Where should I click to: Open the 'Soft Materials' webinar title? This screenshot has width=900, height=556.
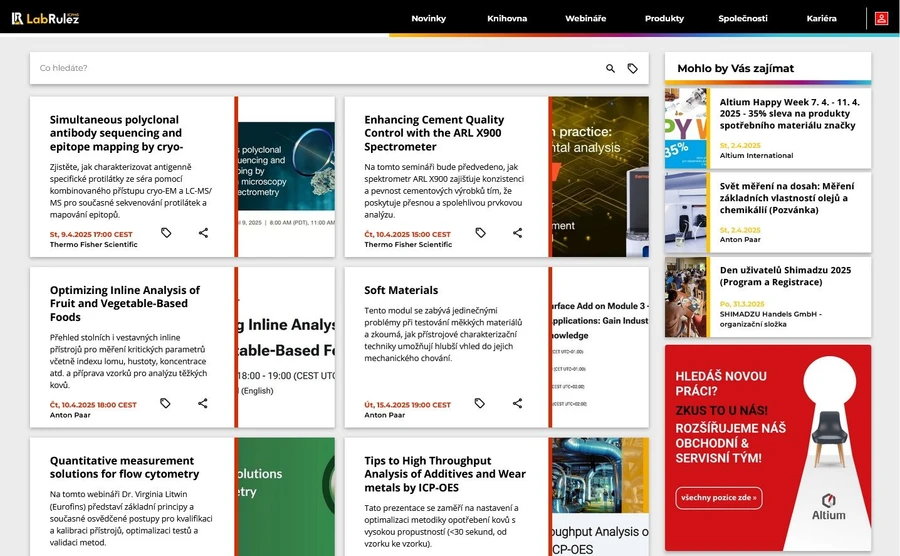[401, 290]
